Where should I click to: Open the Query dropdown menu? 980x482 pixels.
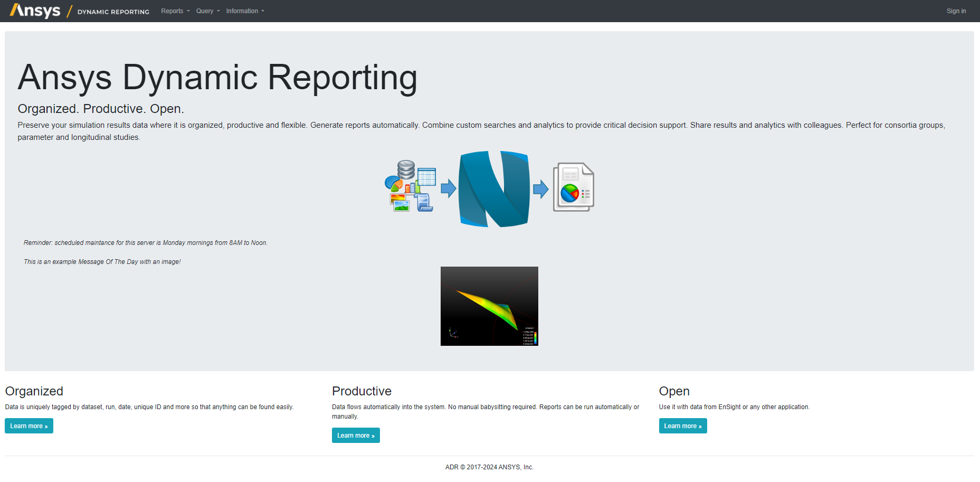[208, 11]
